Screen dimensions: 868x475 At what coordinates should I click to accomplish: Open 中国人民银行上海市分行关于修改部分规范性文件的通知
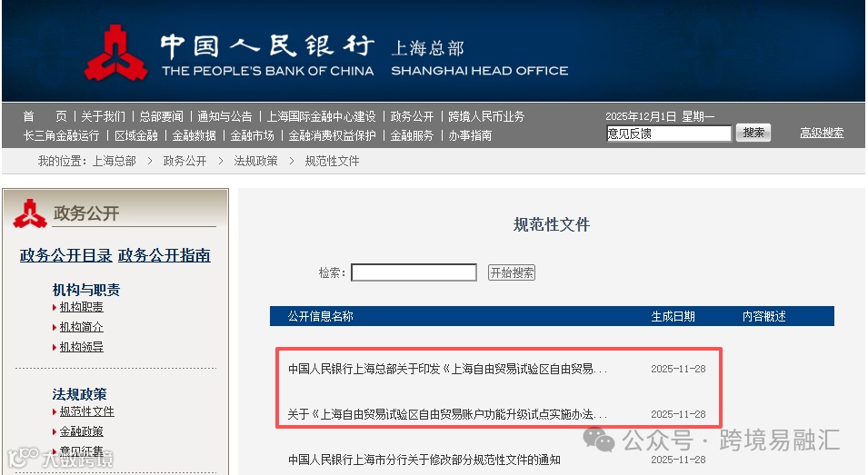(424, 460)
